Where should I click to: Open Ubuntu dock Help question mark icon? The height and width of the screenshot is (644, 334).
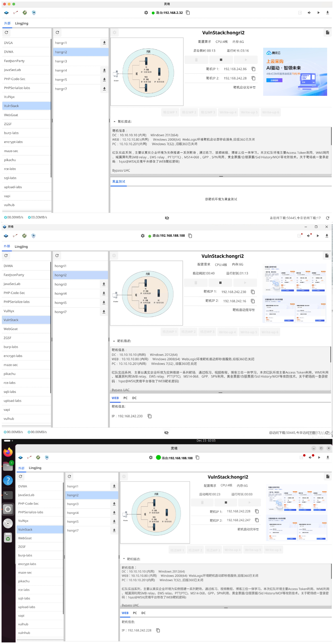click(8, 480)
